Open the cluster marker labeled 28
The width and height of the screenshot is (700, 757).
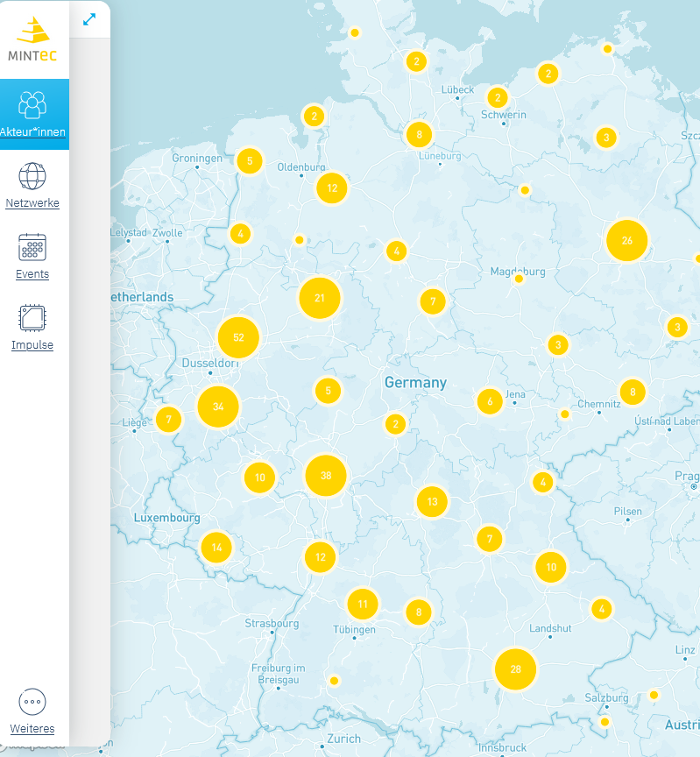(x=515, y=669)
